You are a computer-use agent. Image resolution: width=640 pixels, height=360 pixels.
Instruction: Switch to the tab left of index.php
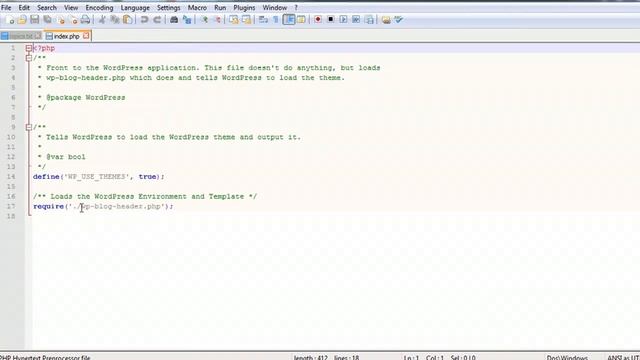(x=21, y=36)
